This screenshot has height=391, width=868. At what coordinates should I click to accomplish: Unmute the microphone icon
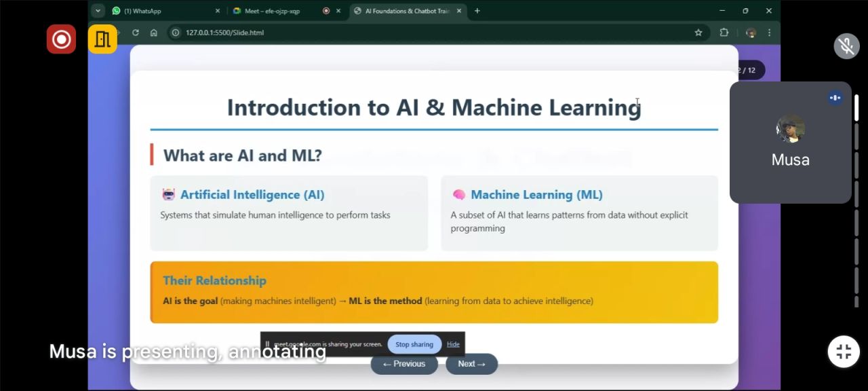[846, 46]
